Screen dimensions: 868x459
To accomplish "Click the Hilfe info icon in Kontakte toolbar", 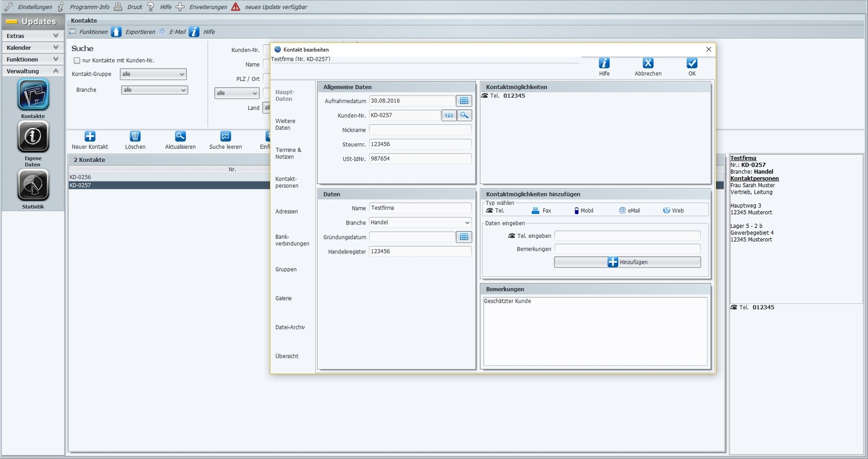I will [194, 31].
